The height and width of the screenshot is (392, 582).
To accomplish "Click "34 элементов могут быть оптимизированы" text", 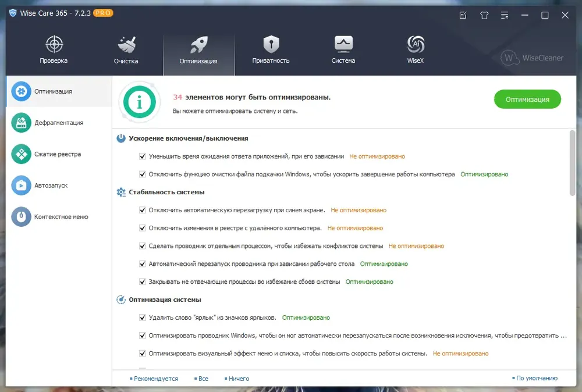I will 251,97.
